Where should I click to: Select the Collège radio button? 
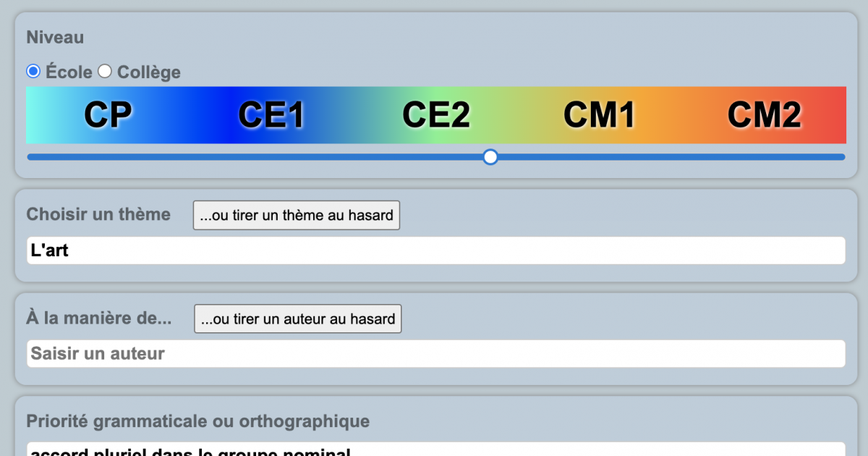pyautogui.click(x=106, y=72)
